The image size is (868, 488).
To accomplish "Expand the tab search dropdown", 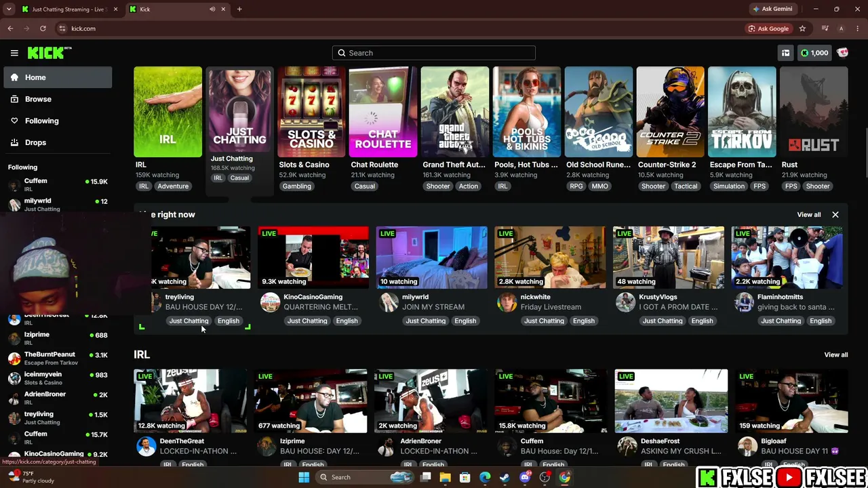I will 9,9.
